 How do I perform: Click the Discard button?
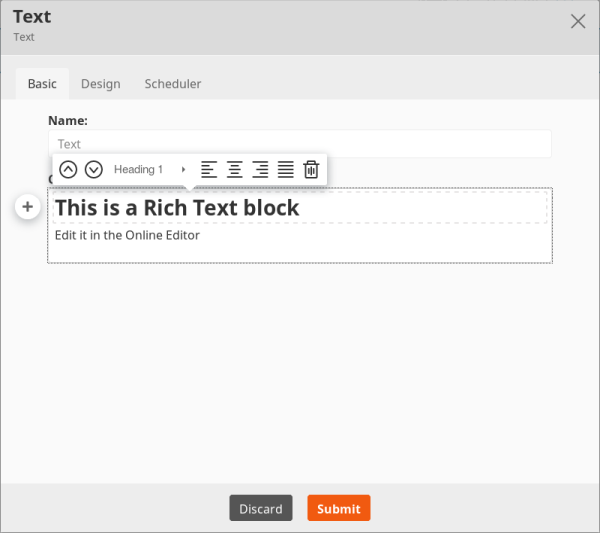[260, 508]
